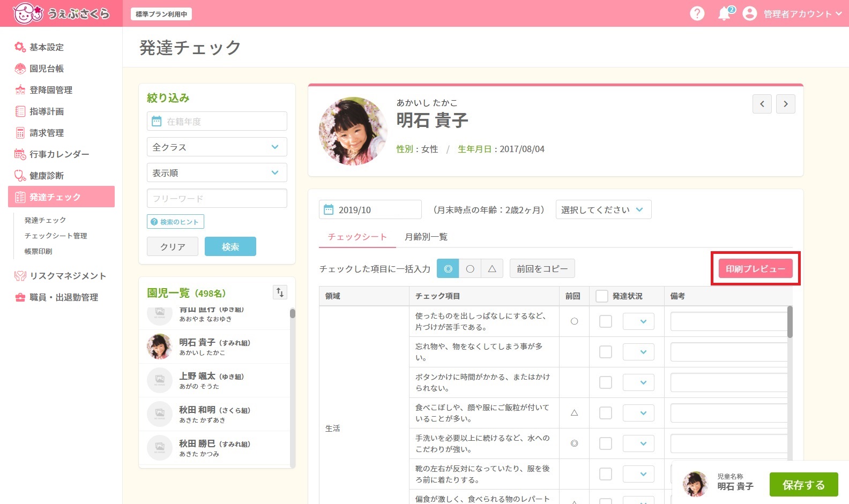The image size is (849, 504).
Task: Select the single circle ○ bulk input
Action: point(470,268)
